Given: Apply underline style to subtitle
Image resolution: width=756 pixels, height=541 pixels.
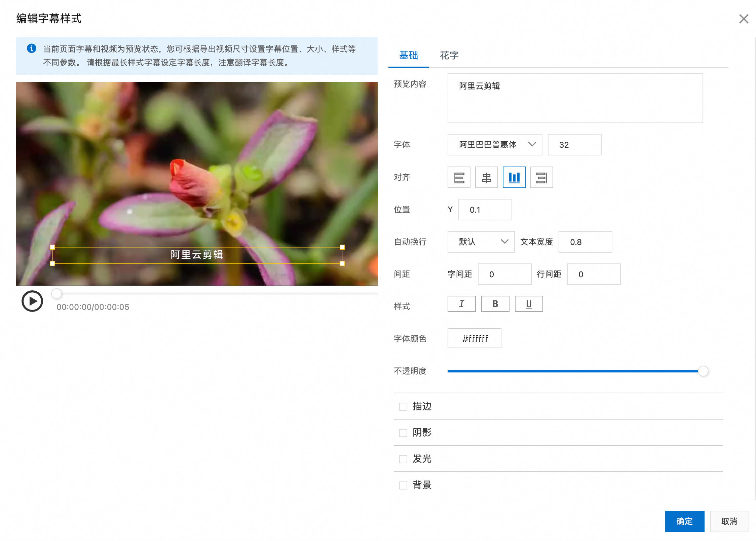Looking at the screenshot, I should pos(529,304).
